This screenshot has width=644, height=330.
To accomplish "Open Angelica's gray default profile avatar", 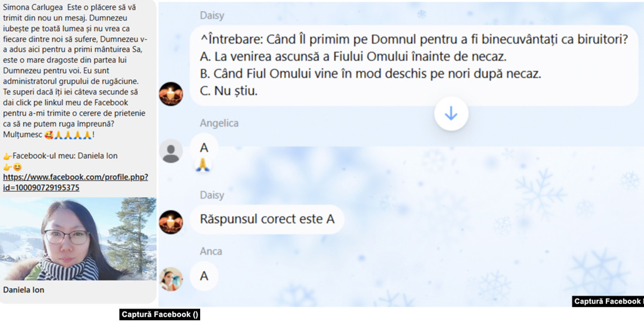I will [171, 151].
